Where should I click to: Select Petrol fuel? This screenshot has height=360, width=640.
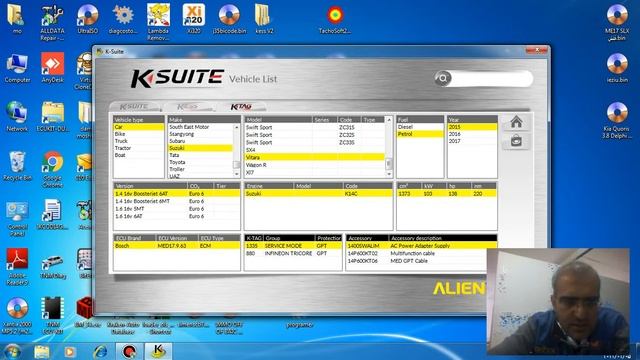(420, 134)
